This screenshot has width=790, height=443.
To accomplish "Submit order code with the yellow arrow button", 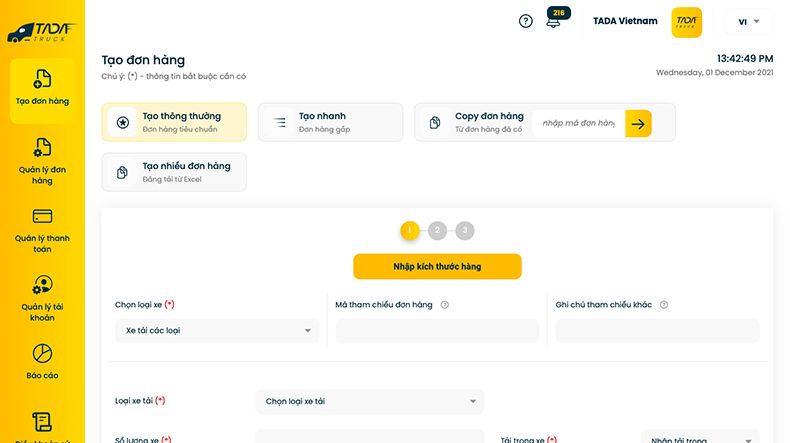I will coord(638,123).
